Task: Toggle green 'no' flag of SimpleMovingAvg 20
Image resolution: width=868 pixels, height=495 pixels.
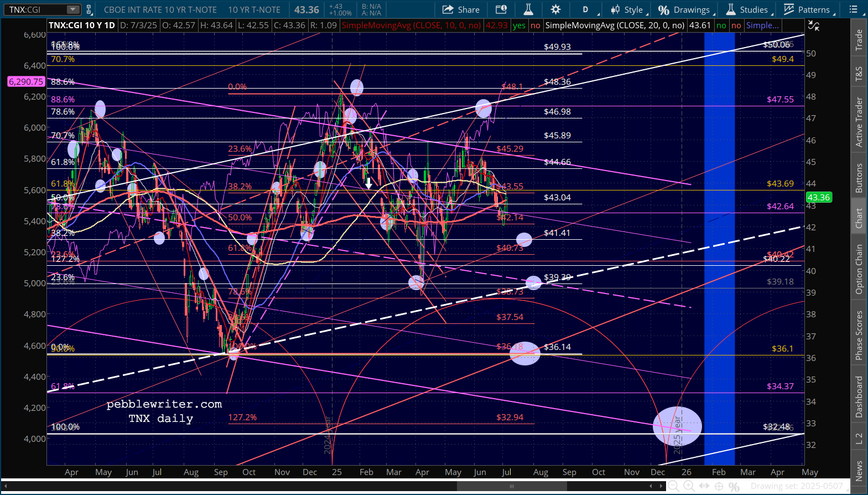Action: [721, 25]
